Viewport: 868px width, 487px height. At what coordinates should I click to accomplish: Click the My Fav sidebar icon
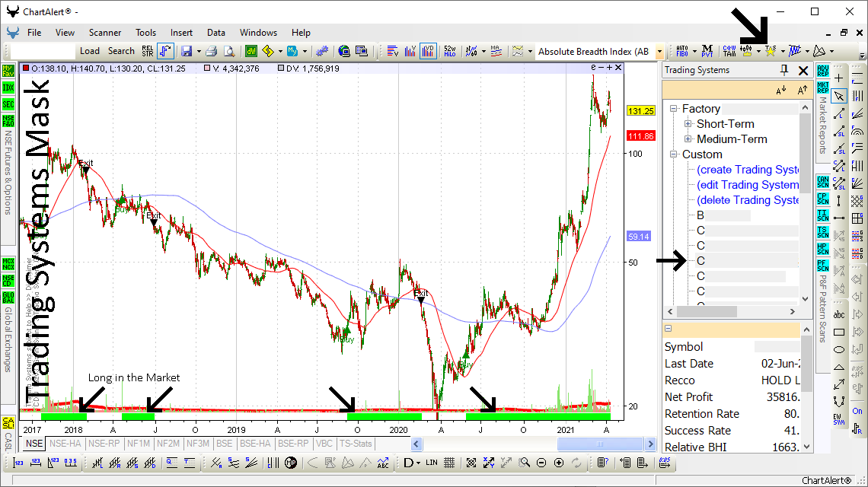tap(8, 71)
